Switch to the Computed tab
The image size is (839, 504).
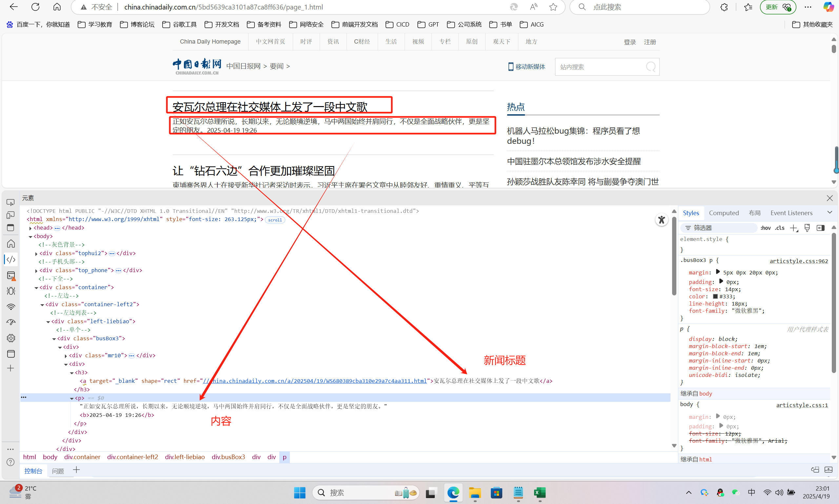(x=723, y=213)
